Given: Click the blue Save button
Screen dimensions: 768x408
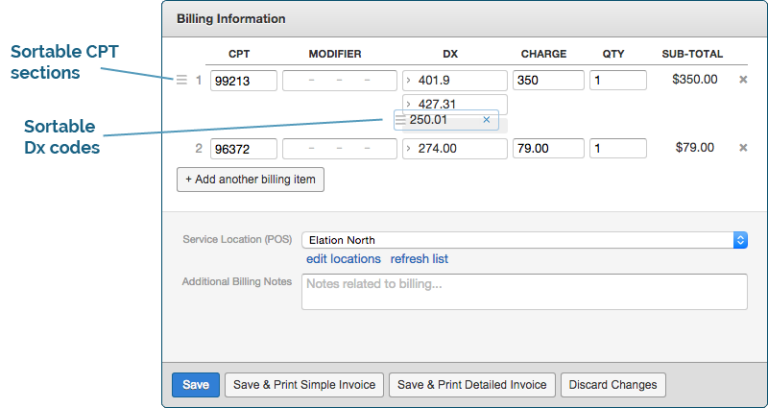Looking at the screenshot, I should (x=196, y=385).
